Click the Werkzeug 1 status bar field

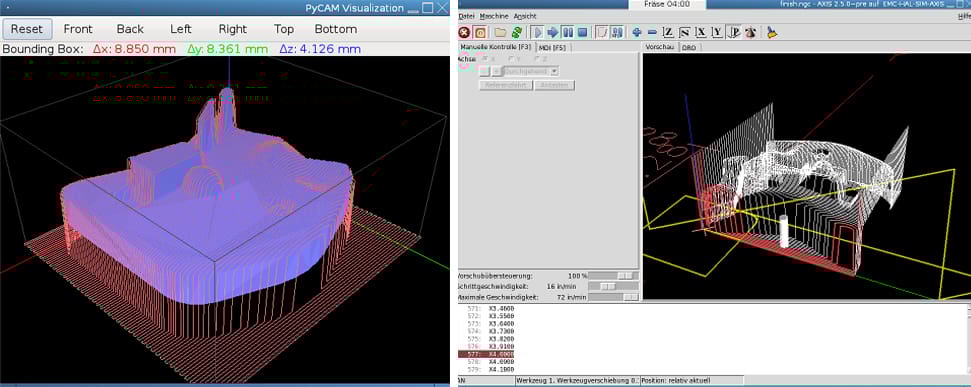[577, 380]
